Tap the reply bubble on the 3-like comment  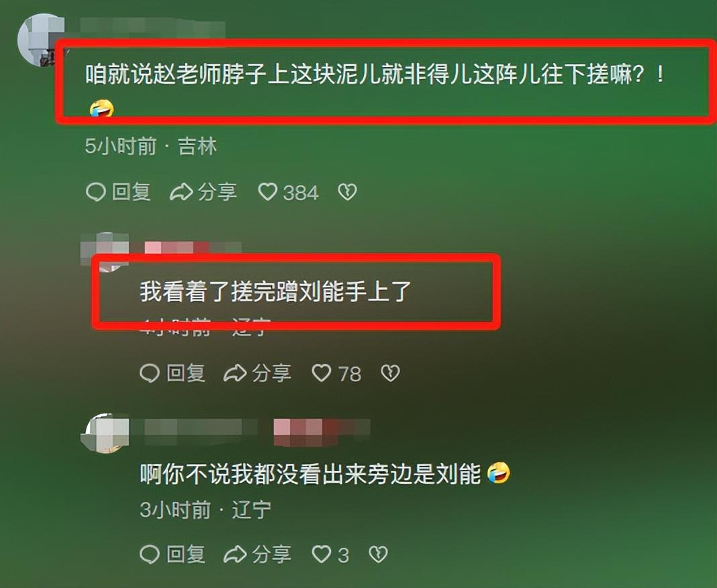[x=172, y=554]
